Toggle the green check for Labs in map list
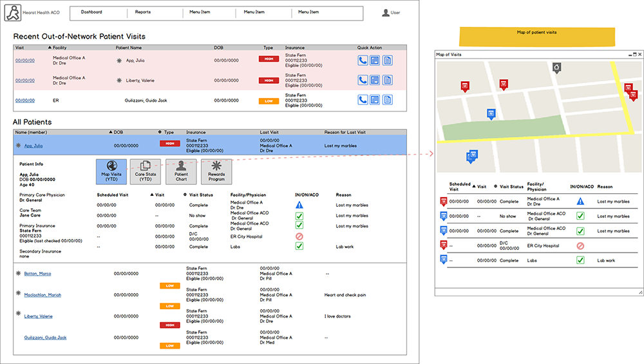This screenshot has width=644, height=364. tap(580, 260)
